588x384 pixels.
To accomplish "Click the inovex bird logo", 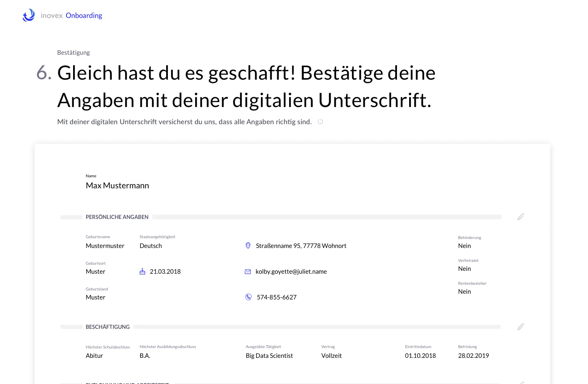I will (x=29, y=15).
